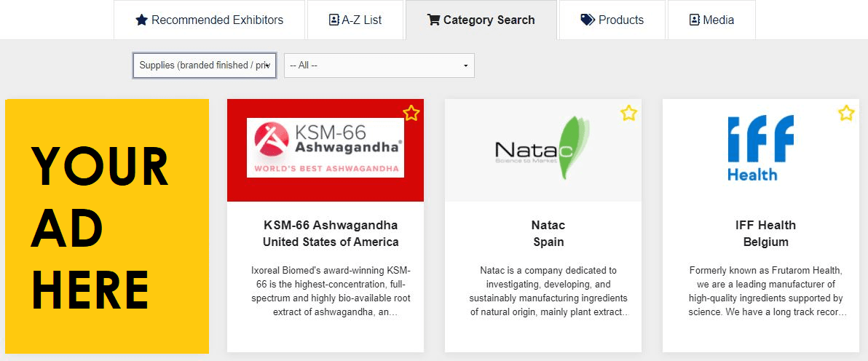Viewport: 868px width, 361px height.
Task: Click the 'YOUR AD HERE' yellow banner
Action: point(107,226)
